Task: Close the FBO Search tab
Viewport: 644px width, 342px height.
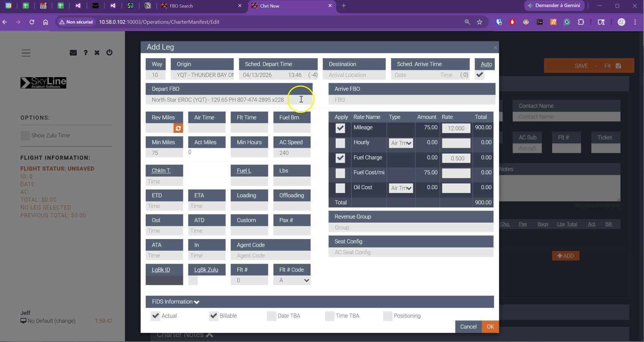Action: pos(240,6)
